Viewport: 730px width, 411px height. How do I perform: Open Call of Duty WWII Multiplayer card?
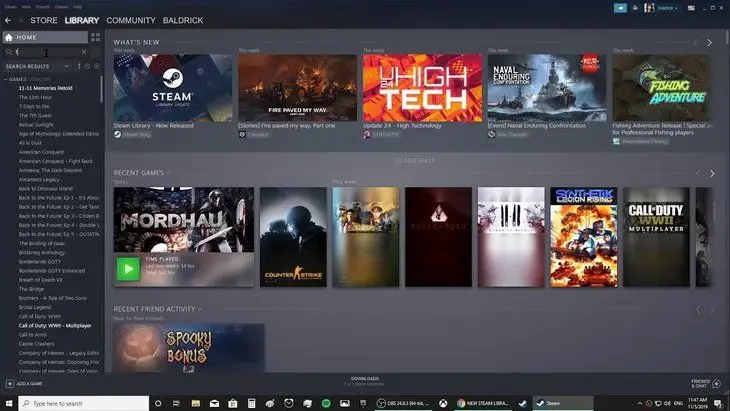pos(656,237)
